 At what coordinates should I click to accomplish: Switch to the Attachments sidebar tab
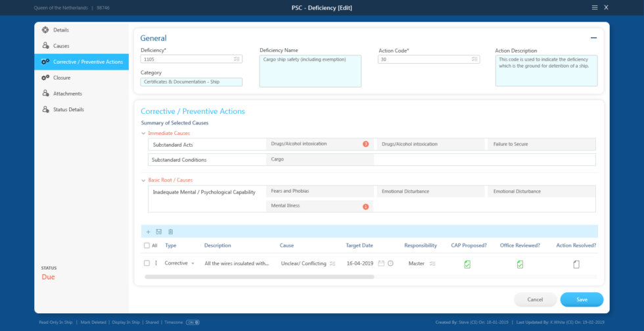point(67,93)
